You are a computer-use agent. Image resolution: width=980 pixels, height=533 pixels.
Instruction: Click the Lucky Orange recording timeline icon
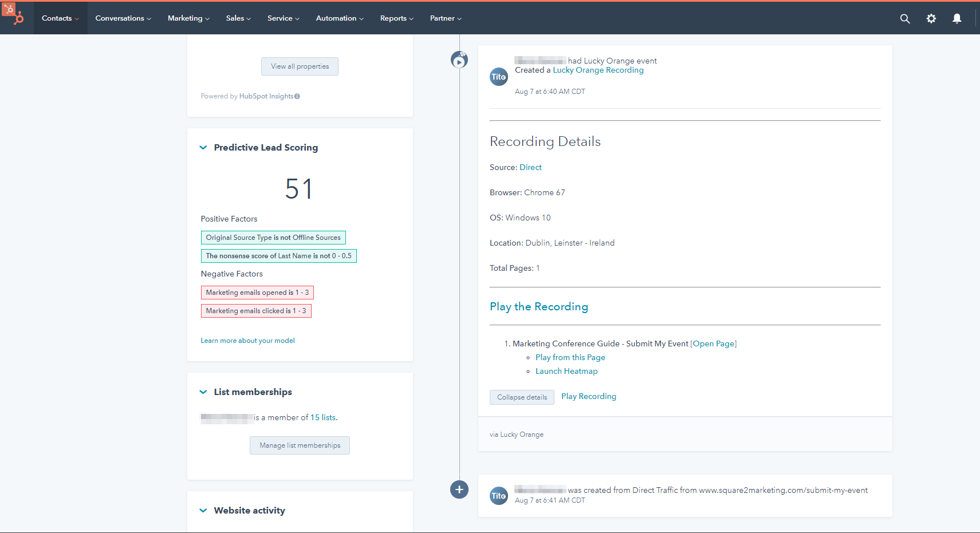tap(459, 60)
